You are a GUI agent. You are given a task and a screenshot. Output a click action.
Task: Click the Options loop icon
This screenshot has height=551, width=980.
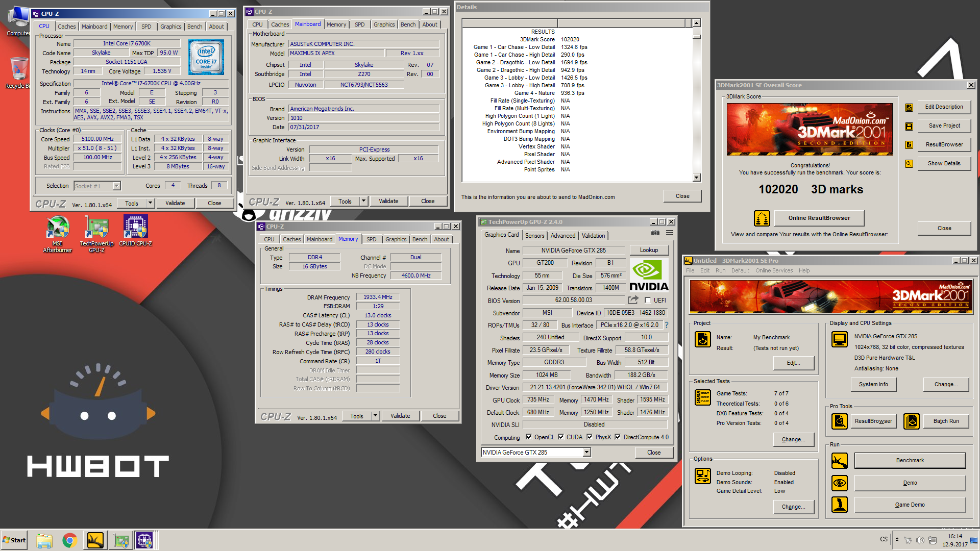pos(703,476)
